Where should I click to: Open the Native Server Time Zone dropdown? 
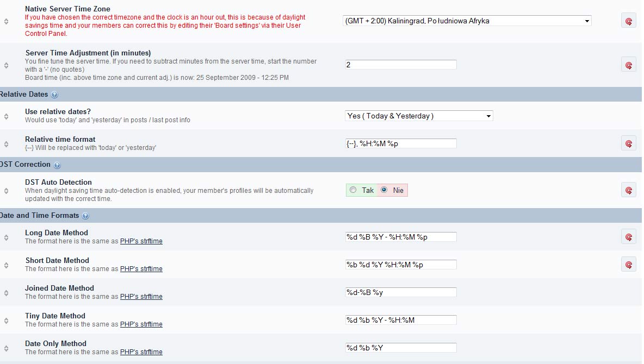click(467, 21)
